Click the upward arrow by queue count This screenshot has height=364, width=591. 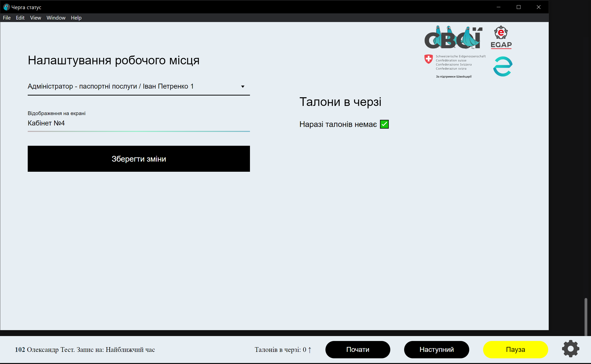tap(310, 350)
